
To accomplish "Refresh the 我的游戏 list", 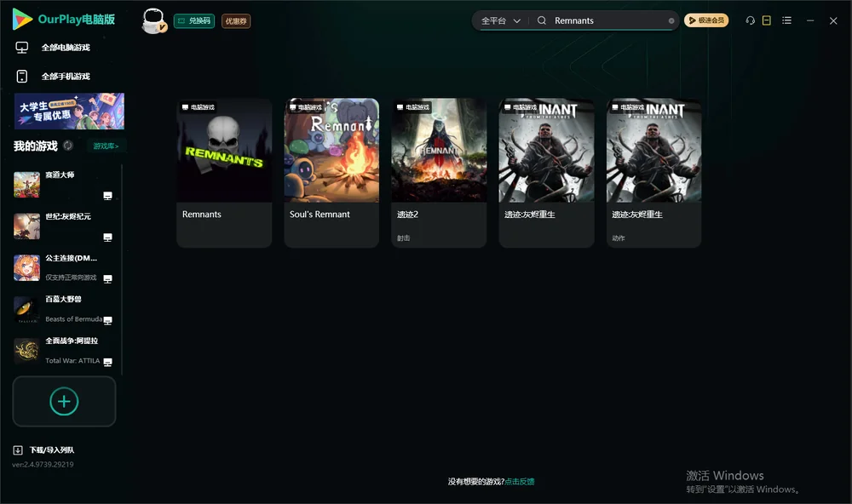I will 68,146.
